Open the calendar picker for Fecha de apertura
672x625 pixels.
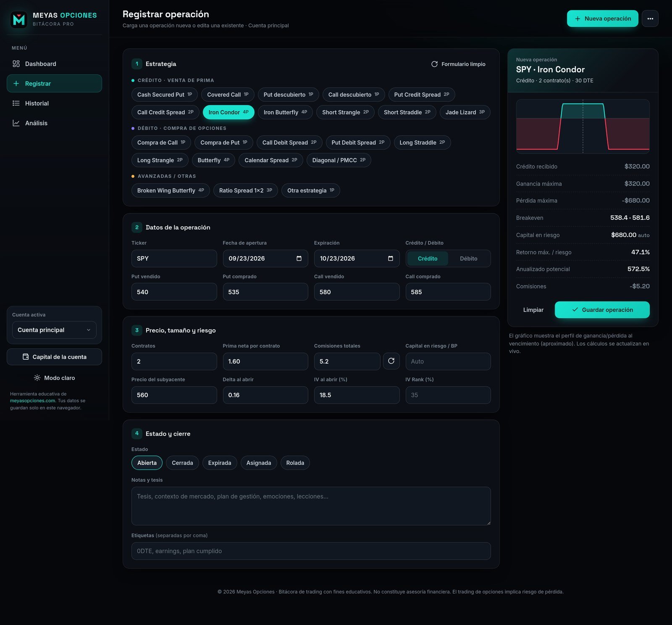(x=299, y=258)
